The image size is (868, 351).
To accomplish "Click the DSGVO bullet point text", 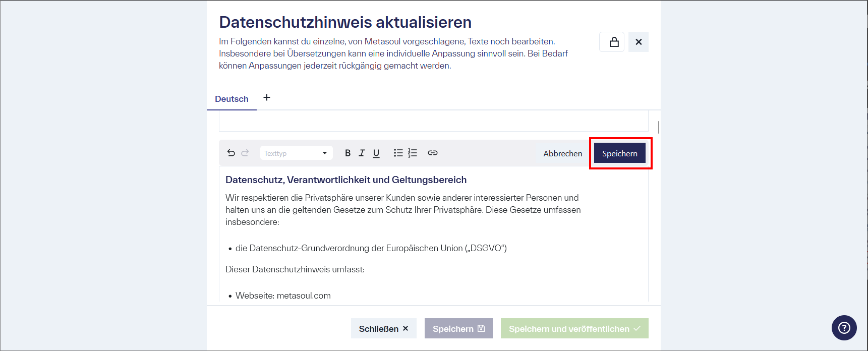I will pos(371,248).
